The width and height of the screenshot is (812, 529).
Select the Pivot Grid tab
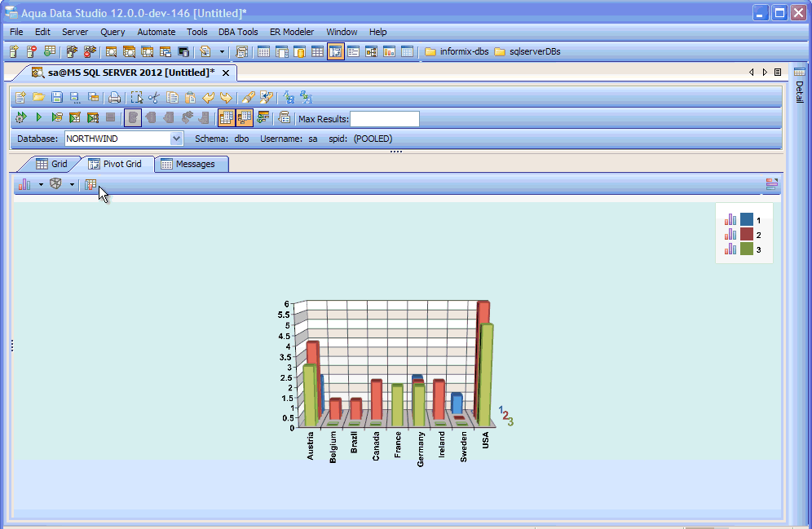[115, 164]
